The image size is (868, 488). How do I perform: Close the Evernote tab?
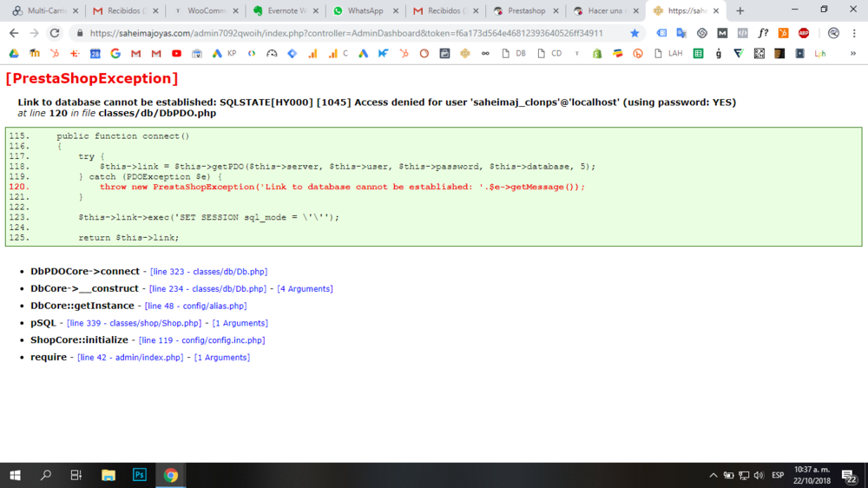316,10
